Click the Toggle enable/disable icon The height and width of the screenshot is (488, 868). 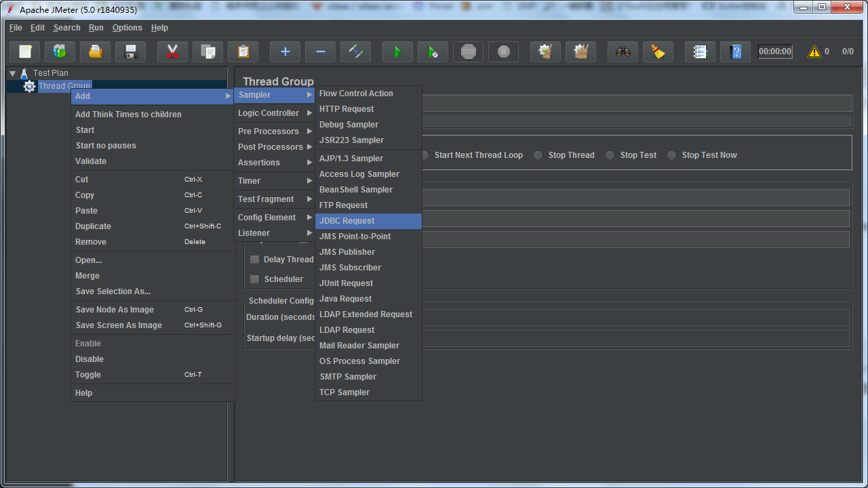356,52
